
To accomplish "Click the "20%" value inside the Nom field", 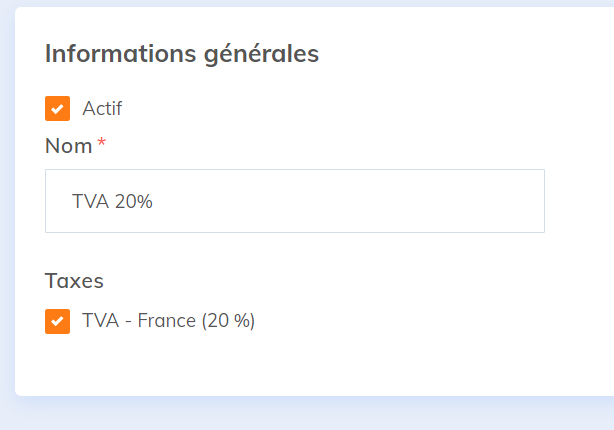I will pyautogui.click(x=134, y=201).
